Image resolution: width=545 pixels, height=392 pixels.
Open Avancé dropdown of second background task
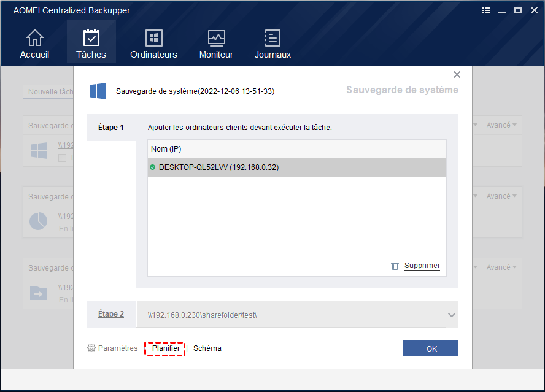coord(501,196)
